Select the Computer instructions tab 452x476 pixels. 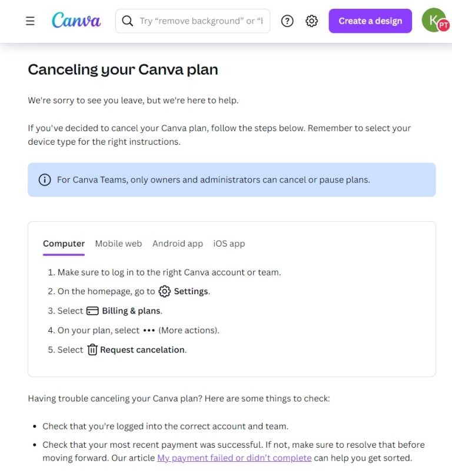(64, 244)
